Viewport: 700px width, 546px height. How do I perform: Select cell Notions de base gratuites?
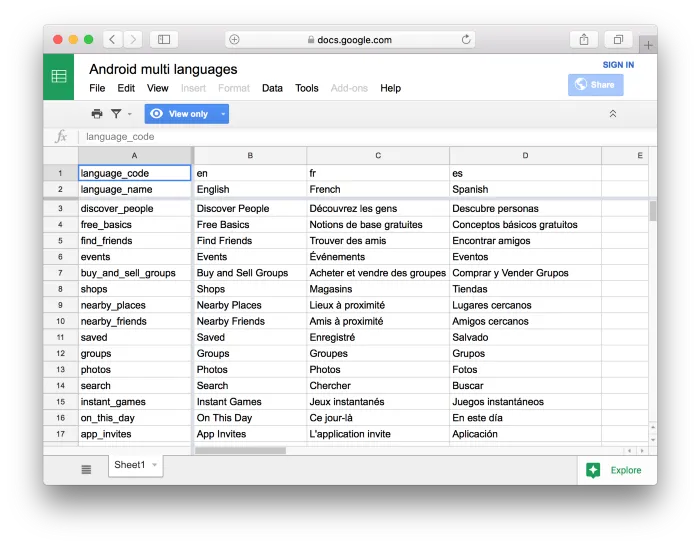[378, 225]
